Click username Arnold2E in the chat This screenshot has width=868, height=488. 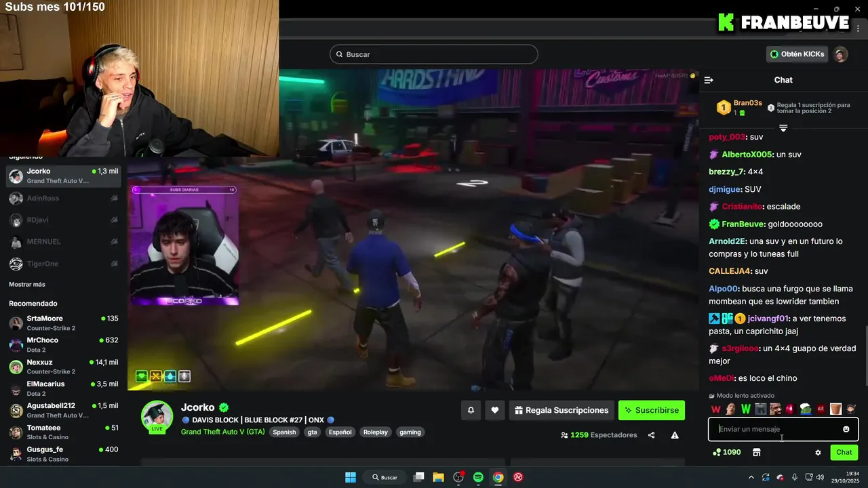tap(728, 241)
